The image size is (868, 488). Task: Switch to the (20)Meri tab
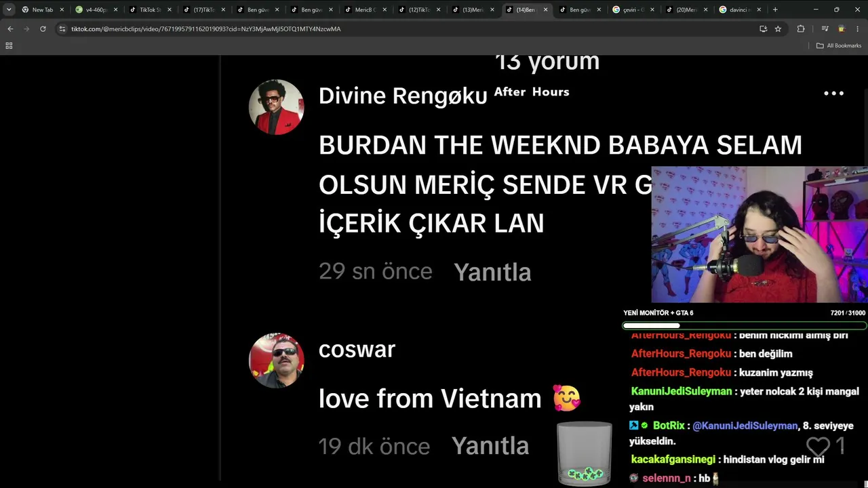click(687, 9)
